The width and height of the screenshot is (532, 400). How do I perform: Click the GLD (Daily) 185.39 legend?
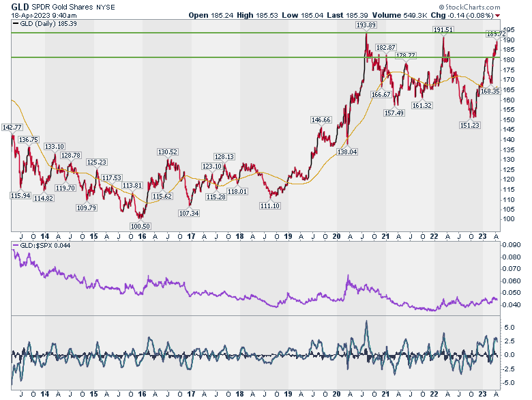coord(45,24)
